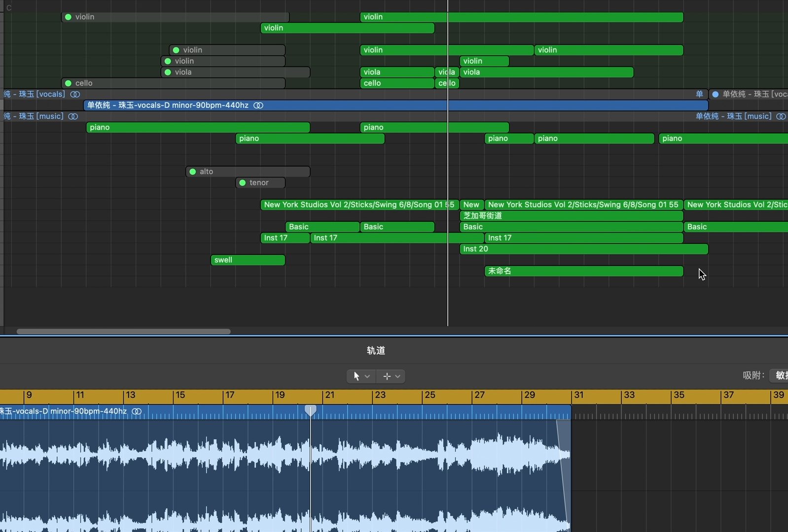This screenshot has height=532, width=788.
Task: Click the editor region name 珠玉-vocals-D minor-90bpm-440hz
Action: [x=64, y=411]
